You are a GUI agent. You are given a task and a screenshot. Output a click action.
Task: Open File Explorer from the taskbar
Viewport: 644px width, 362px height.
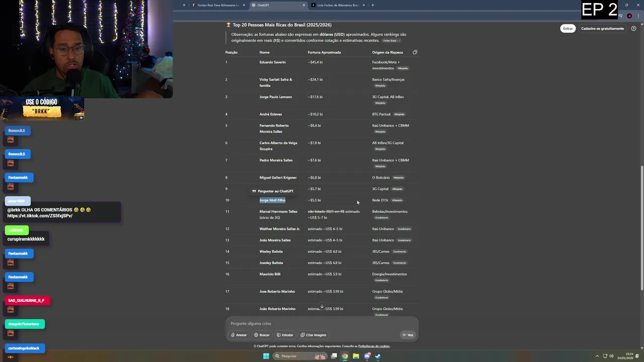(356, 356)
